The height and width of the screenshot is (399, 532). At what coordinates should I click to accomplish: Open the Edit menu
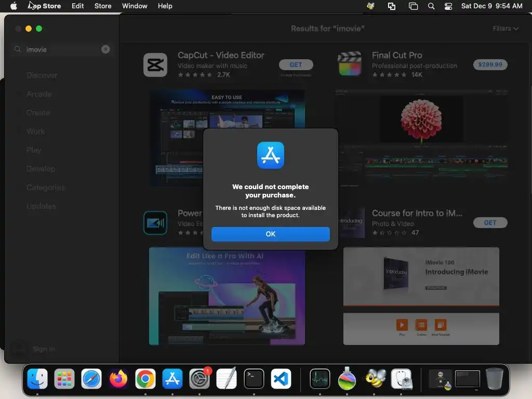(78, 6)
